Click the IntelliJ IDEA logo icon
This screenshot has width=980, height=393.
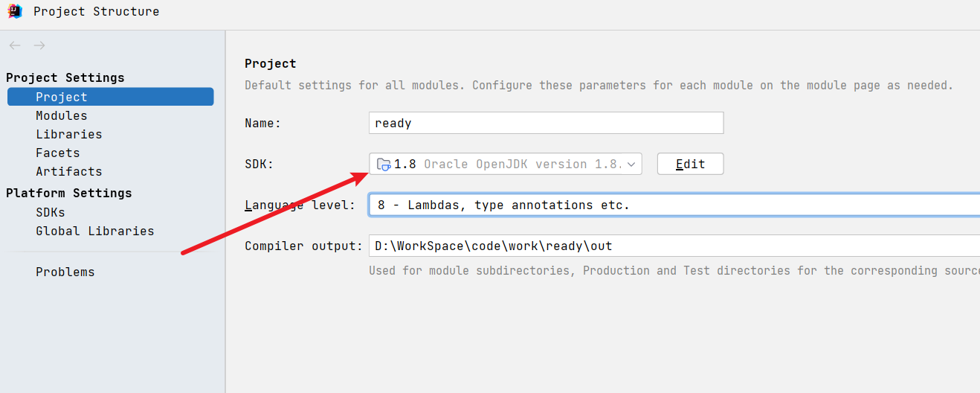(14, 11)
